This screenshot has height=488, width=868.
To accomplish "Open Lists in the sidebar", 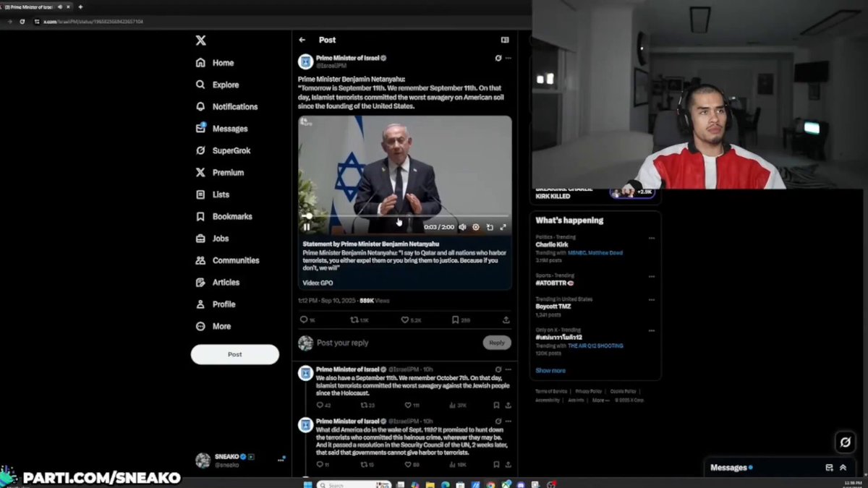I will pyautogui.click(x=212, y=194).
